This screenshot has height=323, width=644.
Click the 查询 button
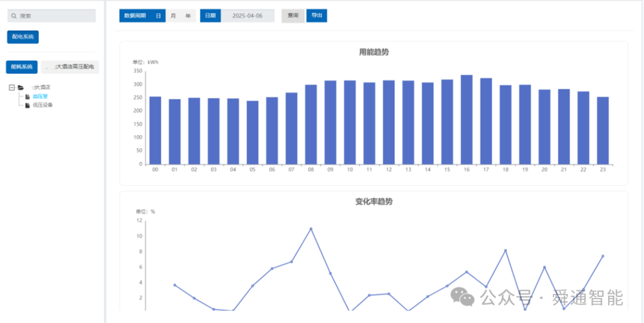[x=293, y=15]
